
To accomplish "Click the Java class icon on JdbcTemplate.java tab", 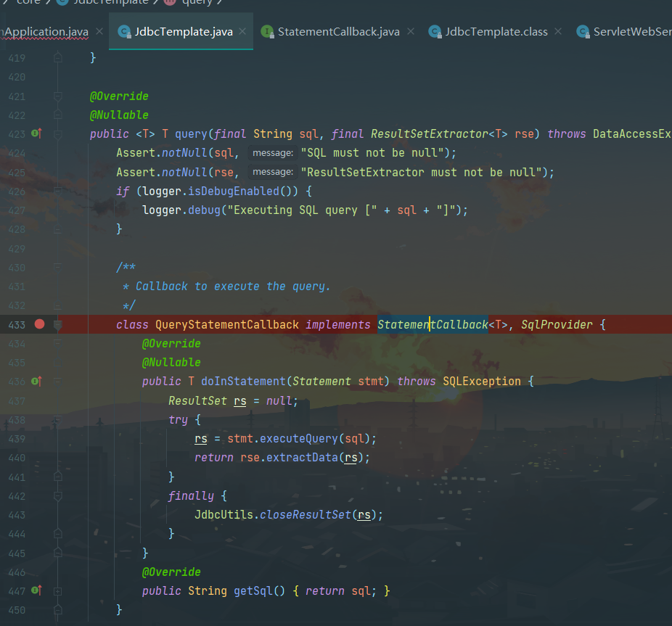I will click(124, 32).
